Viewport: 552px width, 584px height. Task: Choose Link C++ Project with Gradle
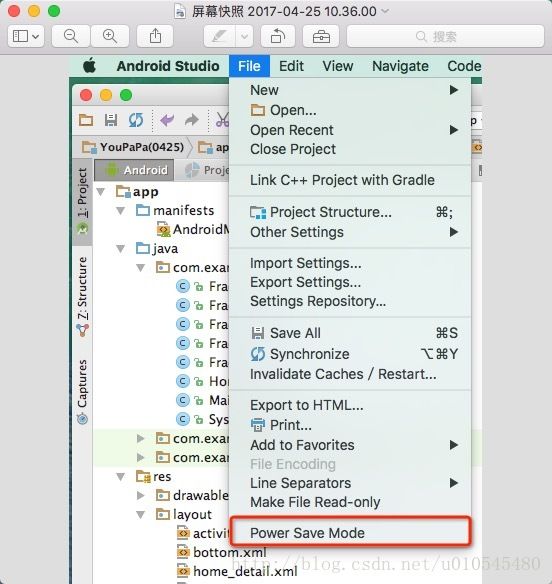(350, 180)
